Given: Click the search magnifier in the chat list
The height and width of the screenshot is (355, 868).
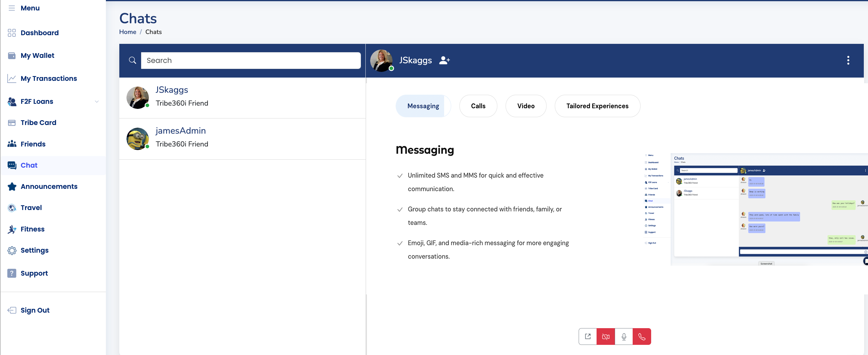Looking at the screenshot, I should [x=132, y=60].
